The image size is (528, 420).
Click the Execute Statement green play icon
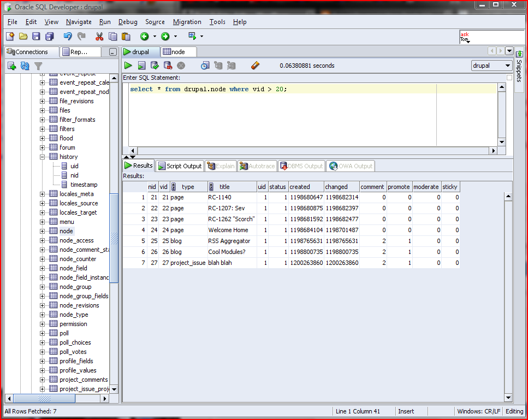(x=128, y=66)
